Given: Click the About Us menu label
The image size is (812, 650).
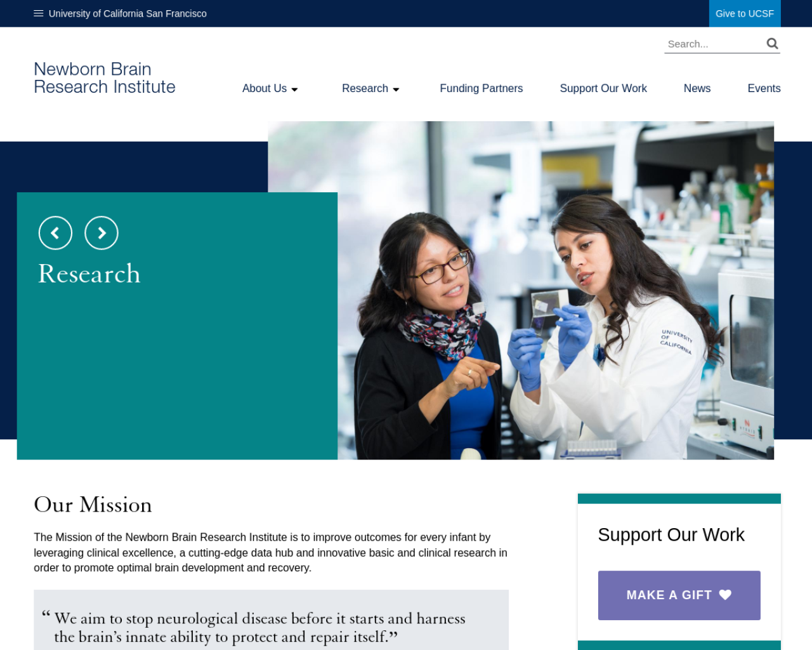Looking at the screenshot, I should (x=265, y=88).
